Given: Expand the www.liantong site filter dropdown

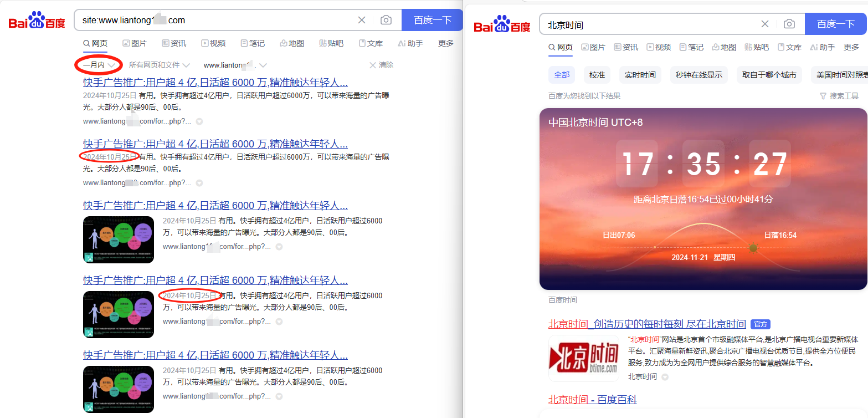Looking at the screenshot, I should click(x=235, y=65).
